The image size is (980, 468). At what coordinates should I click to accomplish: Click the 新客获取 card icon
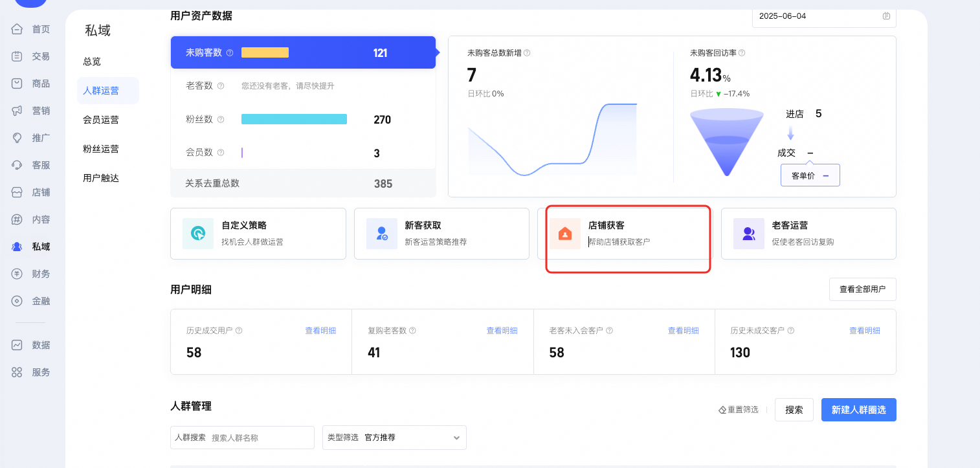point(382,234)
